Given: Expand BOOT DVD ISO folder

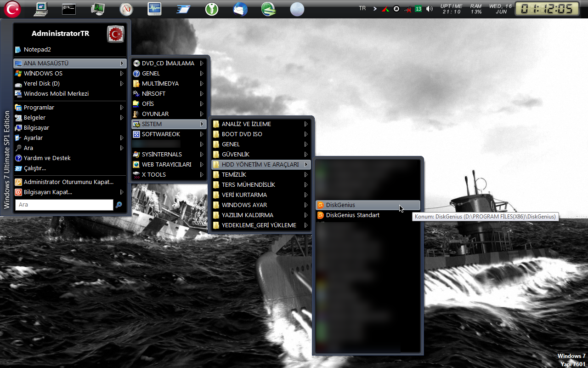Looking at the screenshot, I should coord(261,134).
